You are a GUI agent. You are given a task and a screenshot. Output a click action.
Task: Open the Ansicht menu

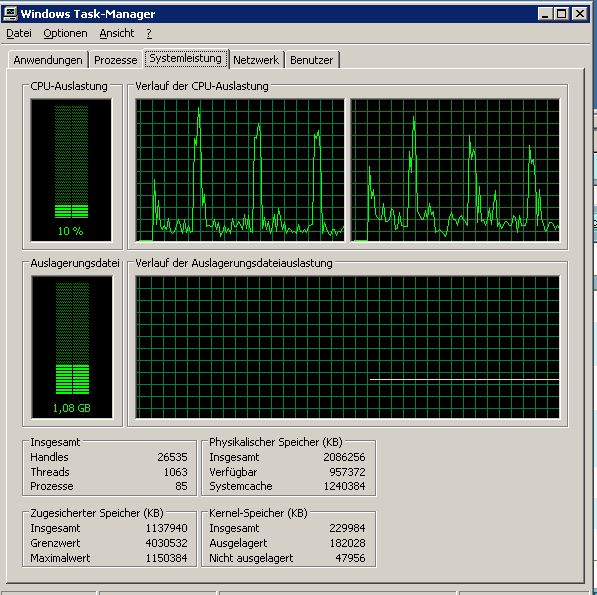[117, 33]
